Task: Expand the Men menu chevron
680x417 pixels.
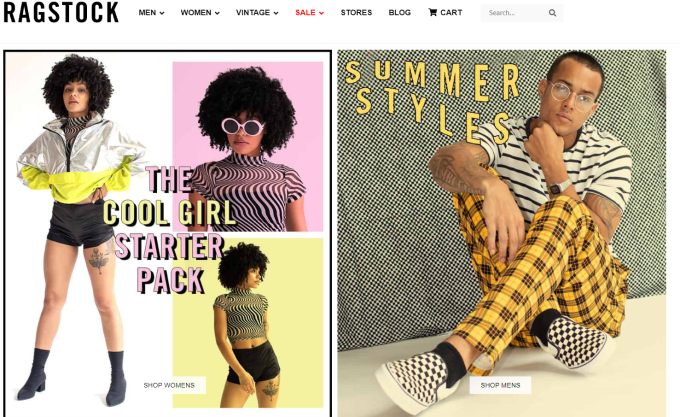Action: 162,13
